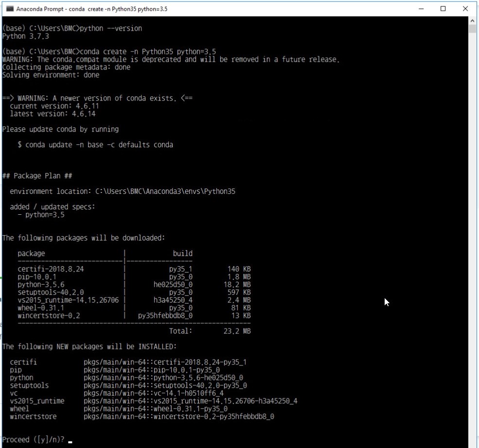Click the Anaconda Prompt title bar icon

click(x=10, y=9)
